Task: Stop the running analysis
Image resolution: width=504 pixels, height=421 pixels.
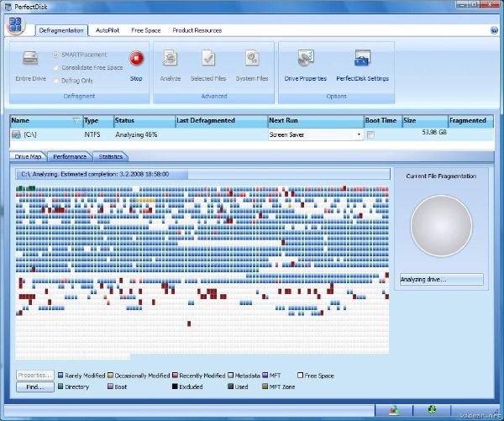Action: 136,66
